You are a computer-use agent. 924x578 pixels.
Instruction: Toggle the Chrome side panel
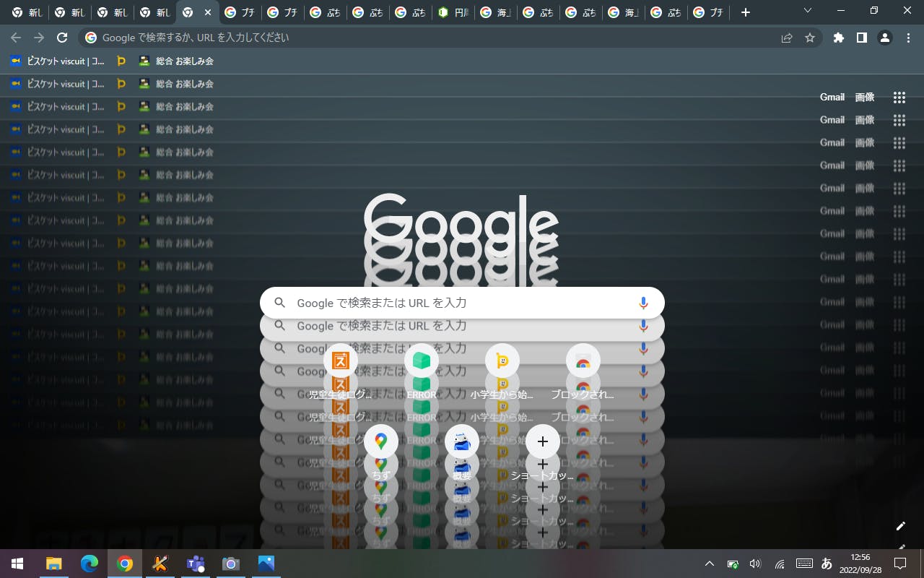tap(861, 38)
